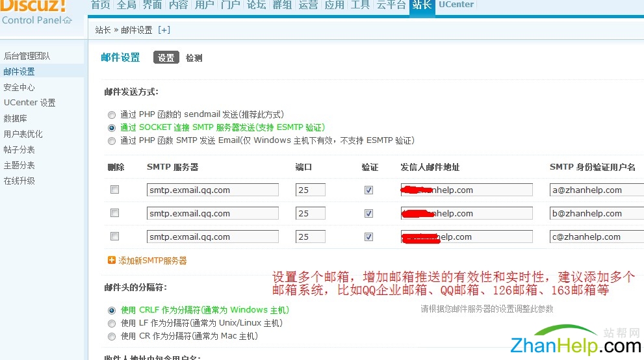The image size is (644, 360).
Task: Open 邮件设置 in sidebar
Action: tap(19, 71)
